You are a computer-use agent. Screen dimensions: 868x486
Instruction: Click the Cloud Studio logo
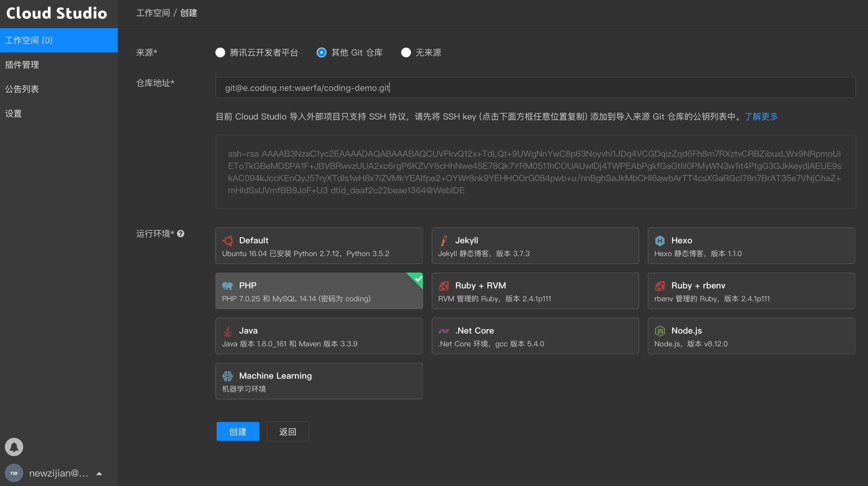pyautogui.click(x=57, y=13)
